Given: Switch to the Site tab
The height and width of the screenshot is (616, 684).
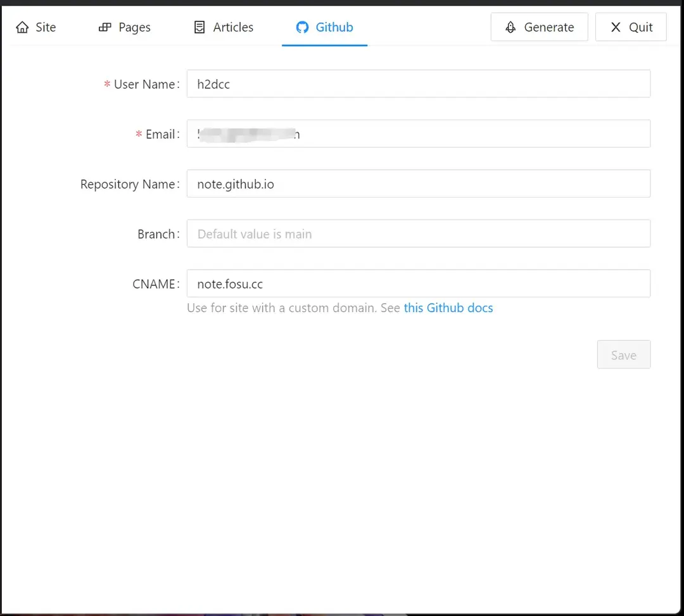Looking at the screenshot, I should coord(36,27).
